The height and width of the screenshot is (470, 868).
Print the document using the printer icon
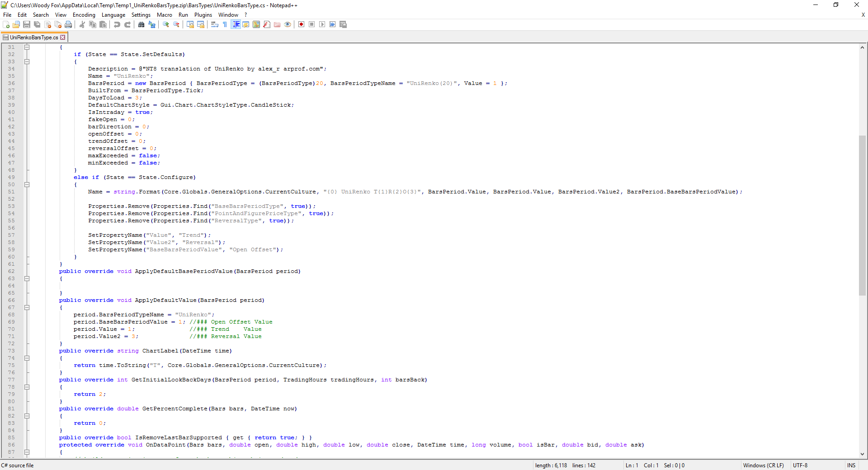click(68, 24)
